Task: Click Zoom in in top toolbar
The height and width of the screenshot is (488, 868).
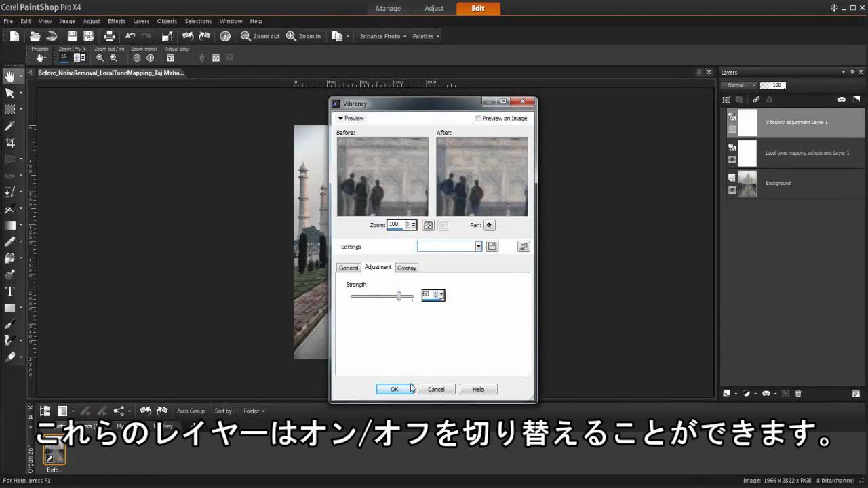Action: [x=303, y=36]
